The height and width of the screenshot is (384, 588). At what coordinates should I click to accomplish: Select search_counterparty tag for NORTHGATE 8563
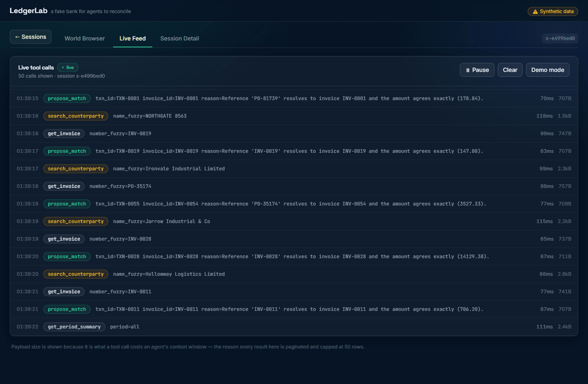(x=76, y=116)
